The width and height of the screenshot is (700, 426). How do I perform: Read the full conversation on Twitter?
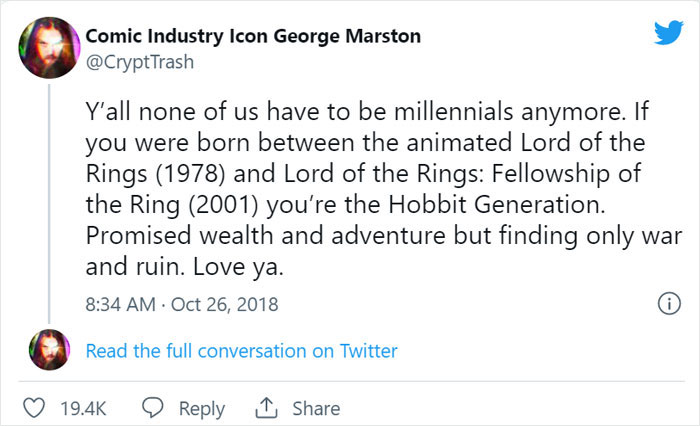[242, 351]
